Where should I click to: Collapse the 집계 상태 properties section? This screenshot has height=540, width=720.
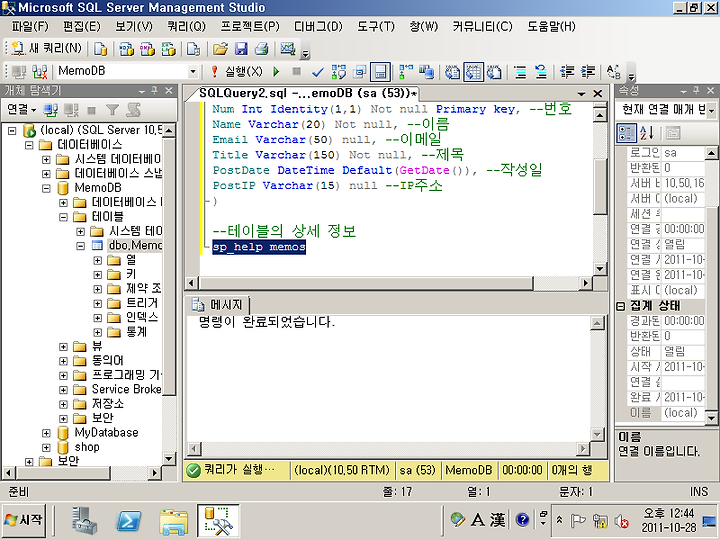tap(620, 306)
